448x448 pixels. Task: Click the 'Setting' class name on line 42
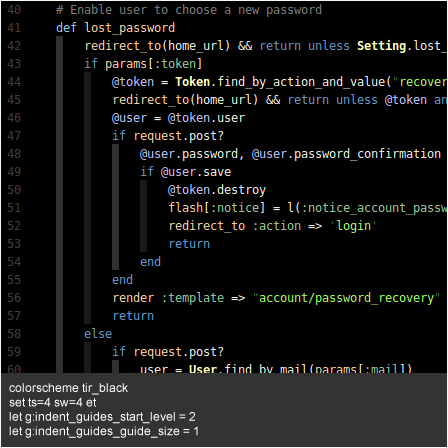(x=382, y=46)
